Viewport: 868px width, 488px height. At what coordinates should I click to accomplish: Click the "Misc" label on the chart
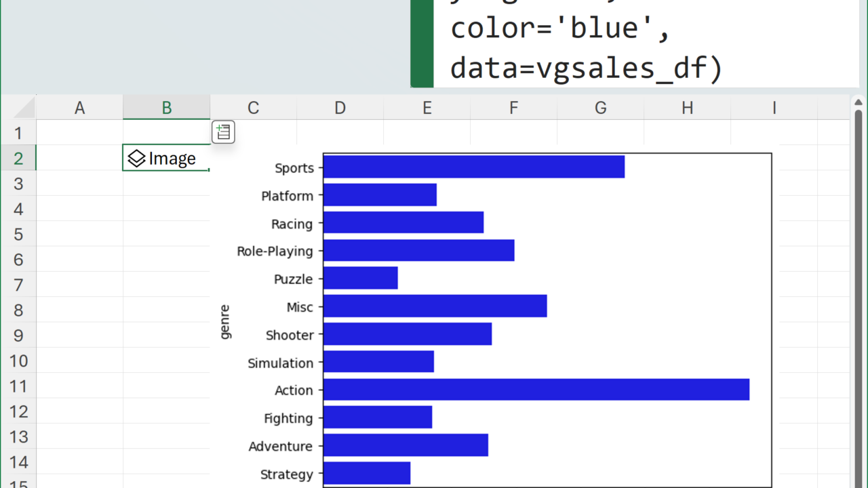pos(300,307)
